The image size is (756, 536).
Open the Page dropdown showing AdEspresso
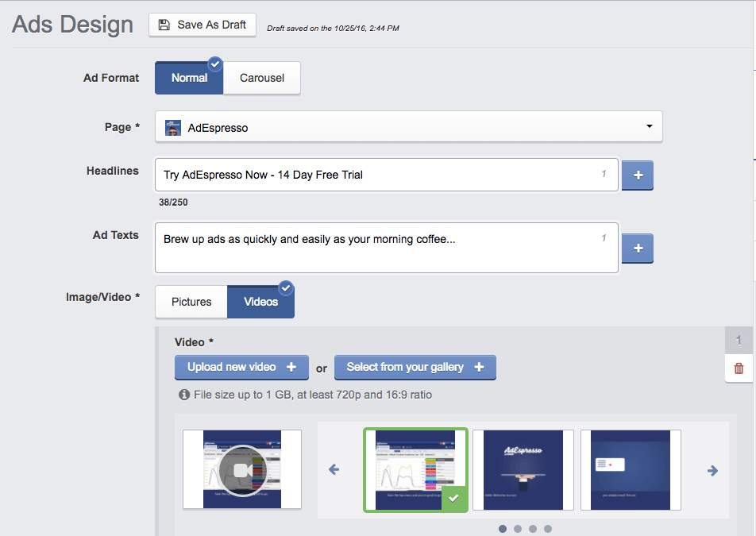408,127
